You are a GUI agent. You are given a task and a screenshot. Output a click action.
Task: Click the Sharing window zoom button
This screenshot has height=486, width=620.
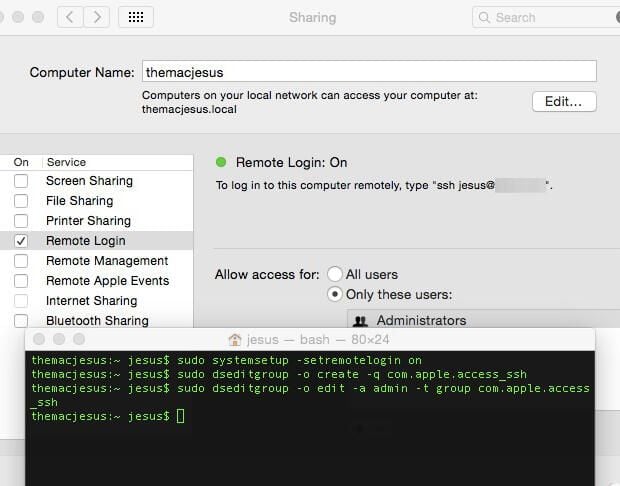(x=38, y=17)
